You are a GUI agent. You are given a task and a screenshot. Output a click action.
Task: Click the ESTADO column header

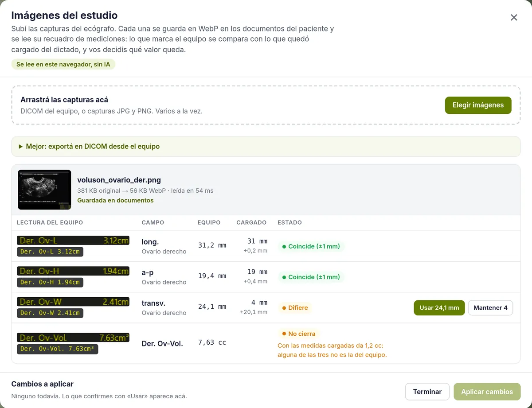point(289,222)
